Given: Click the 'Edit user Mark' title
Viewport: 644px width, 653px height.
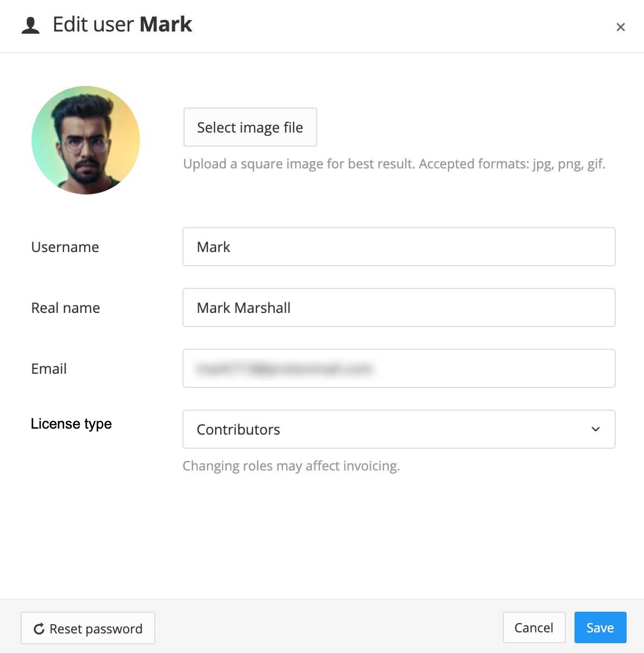Looking at the screenshot, I should [122, 24].
